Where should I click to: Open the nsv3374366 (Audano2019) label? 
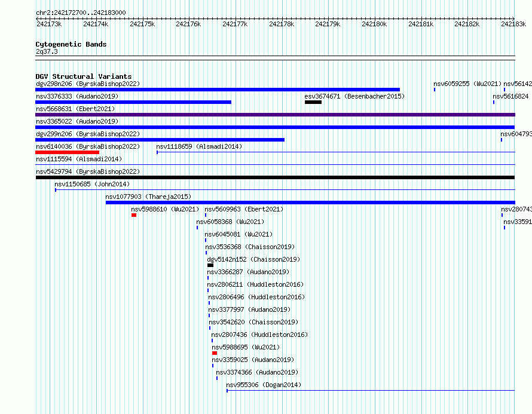pyautogui.click(x=257, y=372)
